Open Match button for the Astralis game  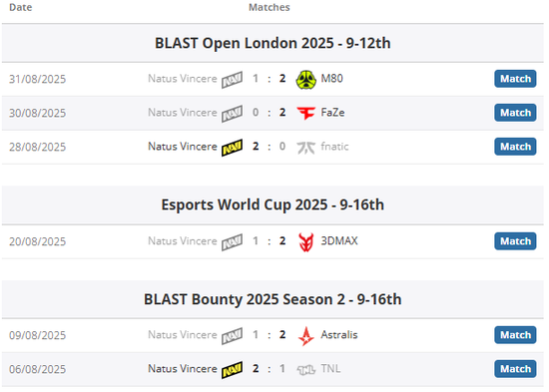[x=515, y=335]
